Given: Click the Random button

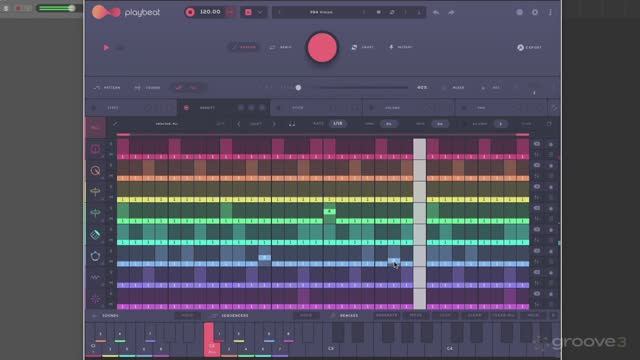Looking at the screenshot, I should 243,47.
